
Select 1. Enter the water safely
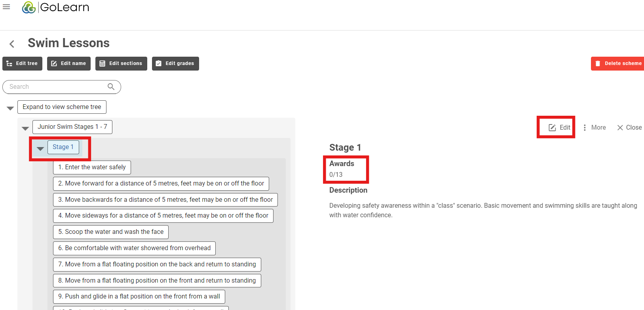(x=92, y=167)
